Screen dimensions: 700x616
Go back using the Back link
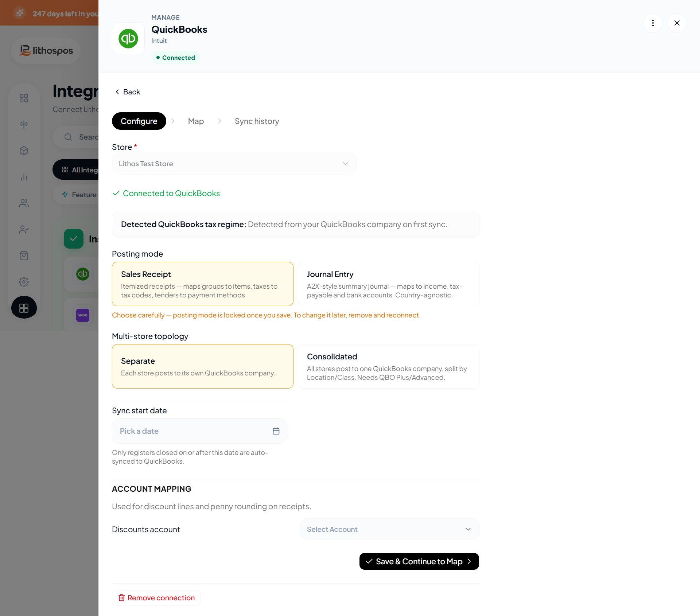128,92
